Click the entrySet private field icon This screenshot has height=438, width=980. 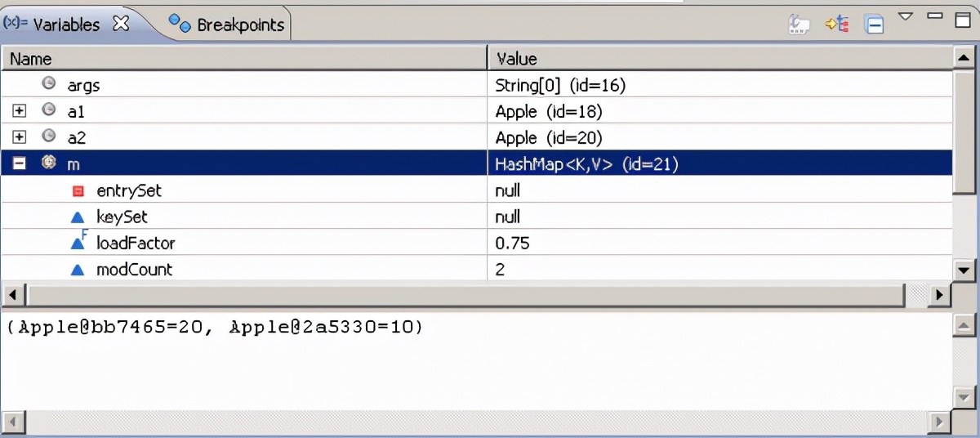[x=78, y=190]
